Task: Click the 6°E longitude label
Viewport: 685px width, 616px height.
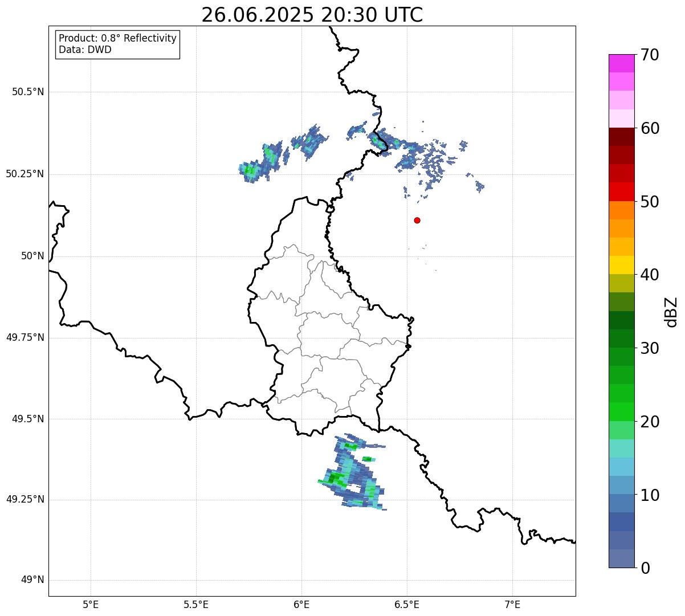Action: pos(301,605)
